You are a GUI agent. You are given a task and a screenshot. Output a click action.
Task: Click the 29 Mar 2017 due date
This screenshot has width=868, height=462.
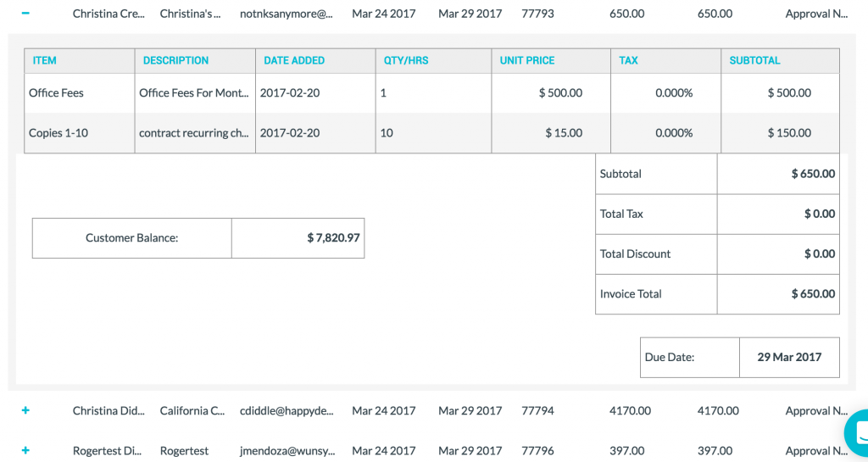pyautogui.click(x=789, y=357)
